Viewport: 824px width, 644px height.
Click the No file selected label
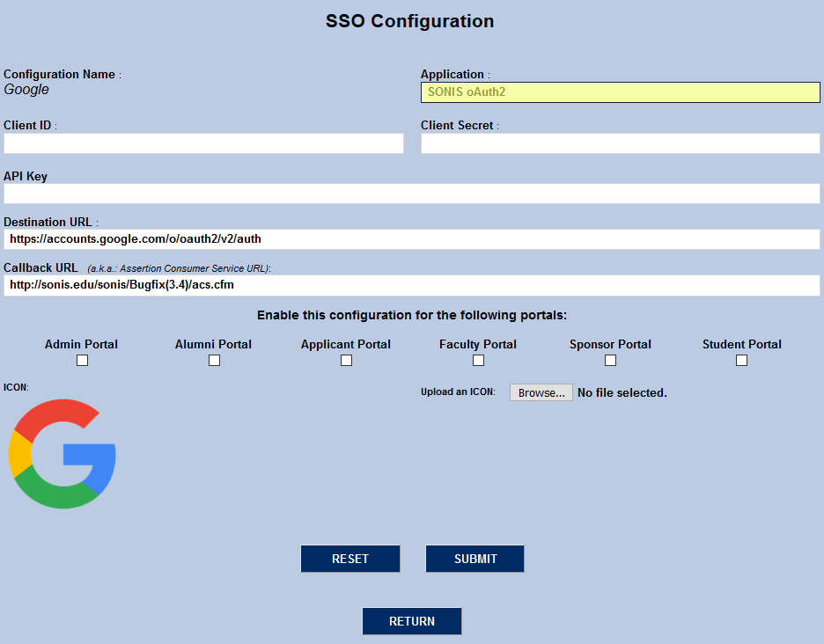coord(621,392)
